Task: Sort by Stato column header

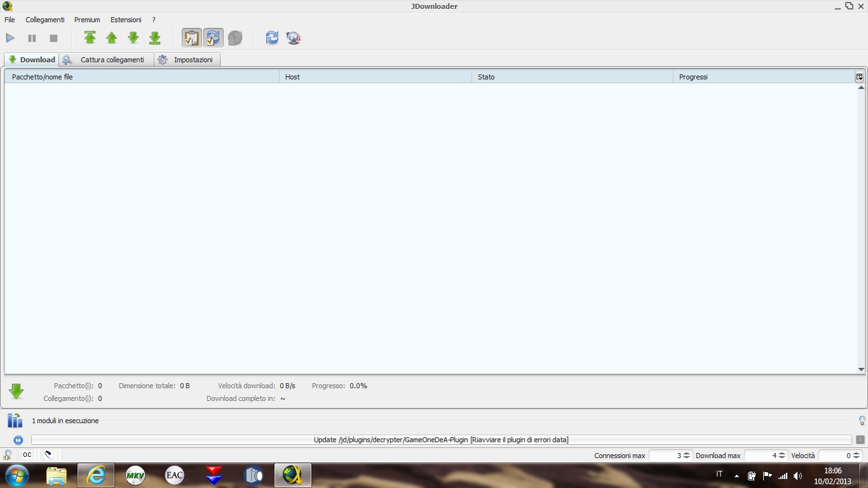Action: coord(573,77)
